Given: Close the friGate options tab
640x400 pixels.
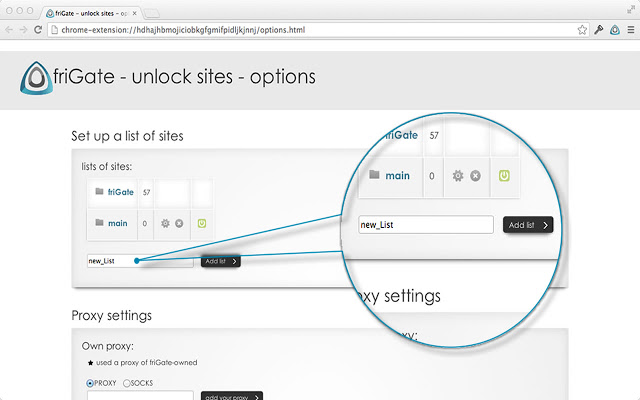Looking at the screenshot, I should (134, 13).
